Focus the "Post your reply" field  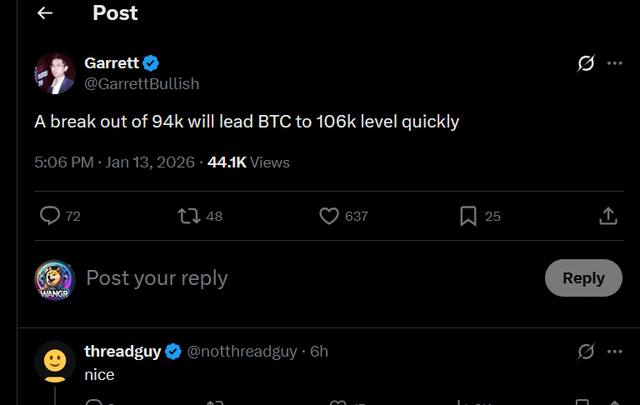pos(300,278)
